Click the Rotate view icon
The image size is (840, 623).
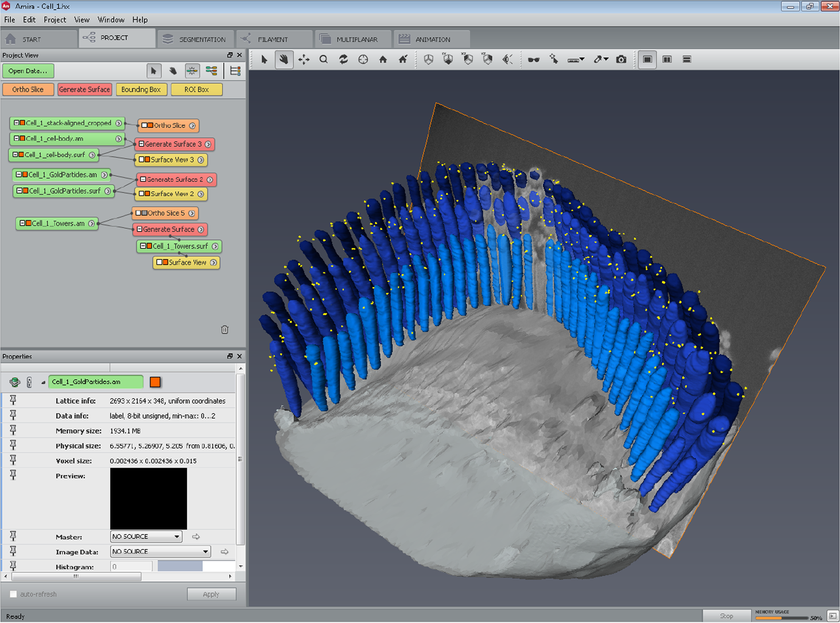point(343,59)
